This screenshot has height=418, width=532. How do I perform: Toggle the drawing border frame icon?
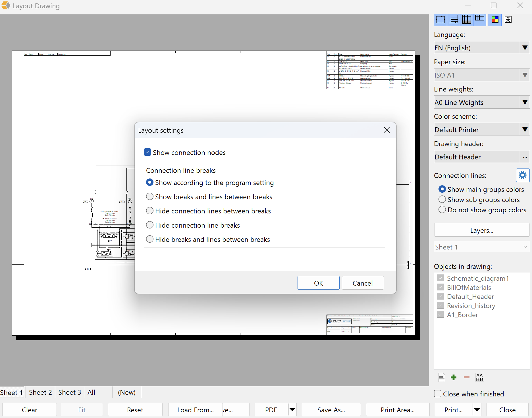pyautogui.click(x=440, y=20)
